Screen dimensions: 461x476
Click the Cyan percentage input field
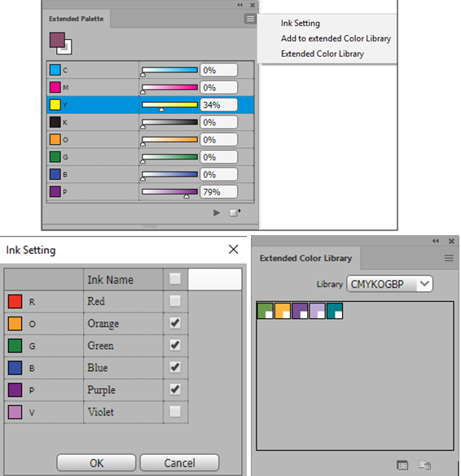coord(218,70)
